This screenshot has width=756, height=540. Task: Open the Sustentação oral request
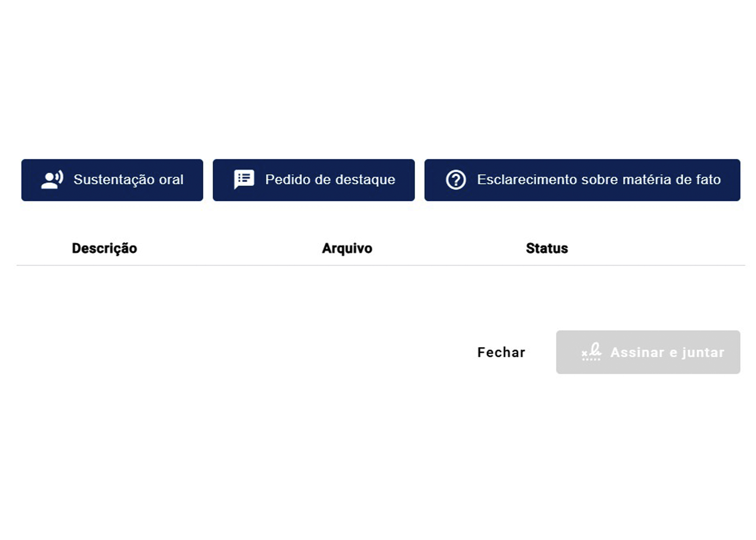[x=112, y=180]
